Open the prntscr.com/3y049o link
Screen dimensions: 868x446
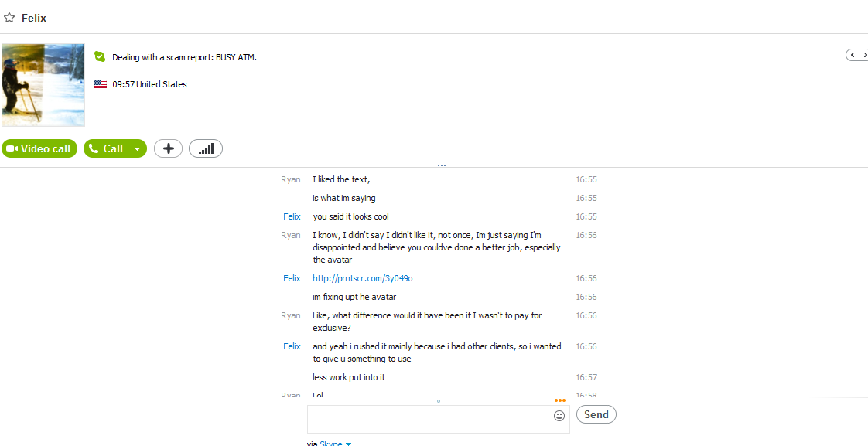[x=363, y=278]
